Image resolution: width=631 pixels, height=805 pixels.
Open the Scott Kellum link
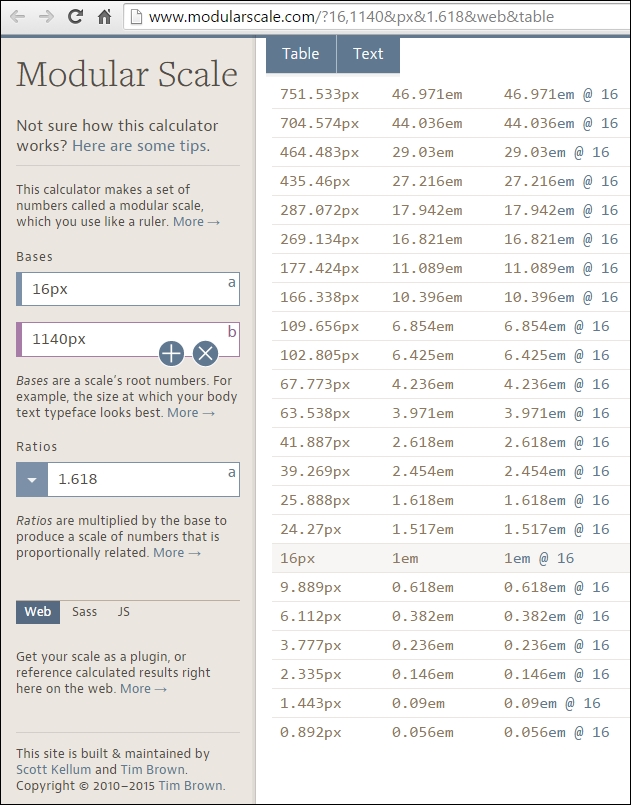coord(52,770)
